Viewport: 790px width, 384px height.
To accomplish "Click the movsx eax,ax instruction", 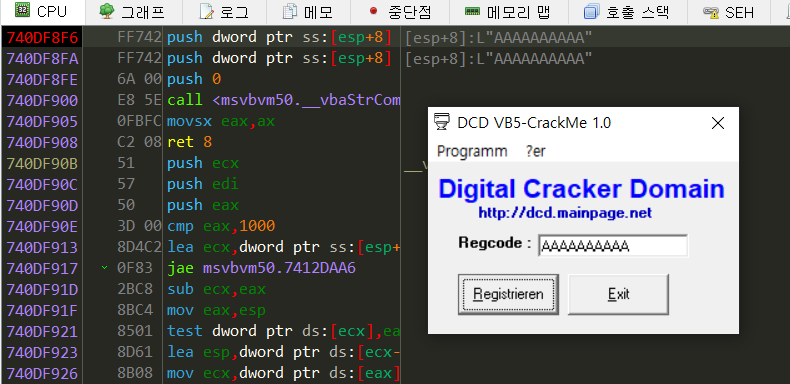I will click(x=221, y=121).
